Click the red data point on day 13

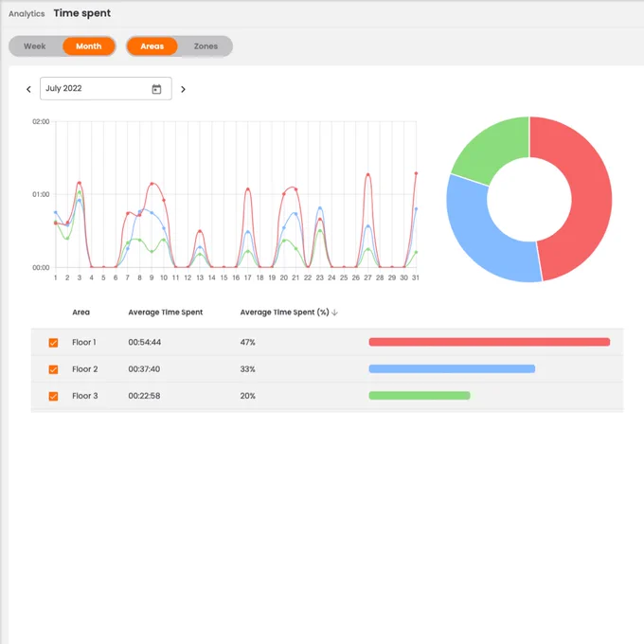pyautogui.click(x=200, y=231)
